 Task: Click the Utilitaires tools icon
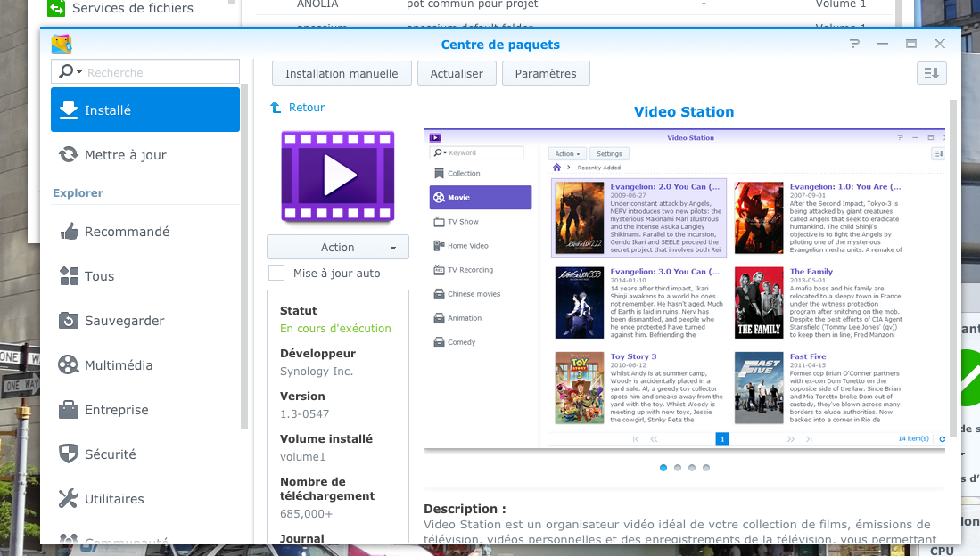click(69, 498)
